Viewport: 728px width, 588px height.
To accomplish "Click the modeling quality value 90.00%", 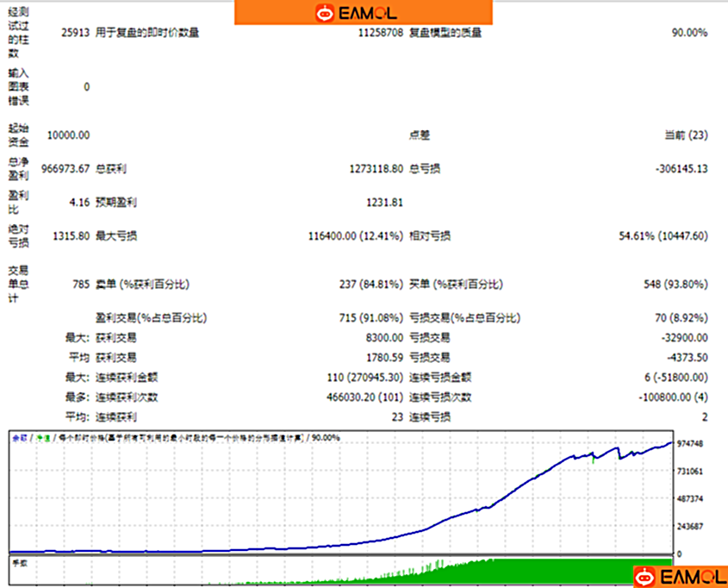I will pos(688,33).
